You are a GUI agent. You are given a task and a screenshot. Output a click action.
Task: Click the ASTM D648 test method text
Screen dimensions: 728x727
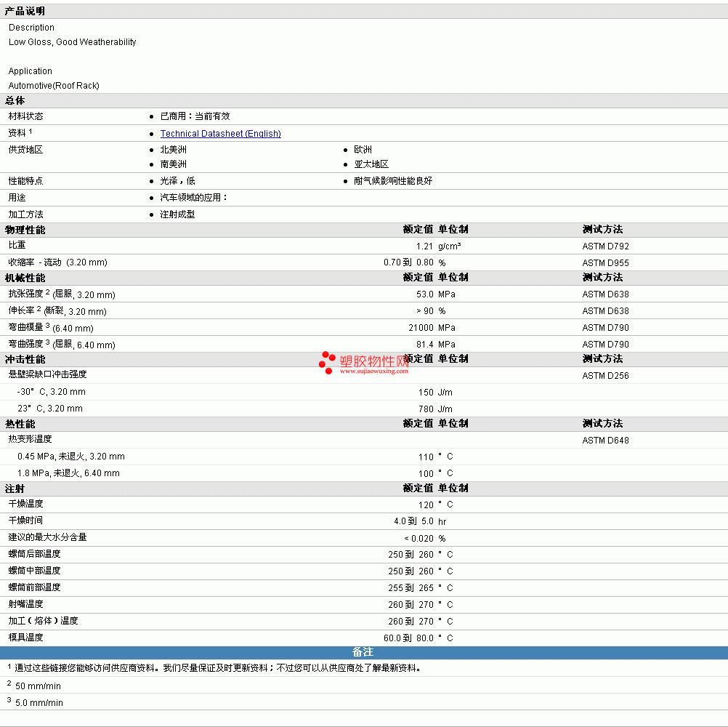pos(605,441)
